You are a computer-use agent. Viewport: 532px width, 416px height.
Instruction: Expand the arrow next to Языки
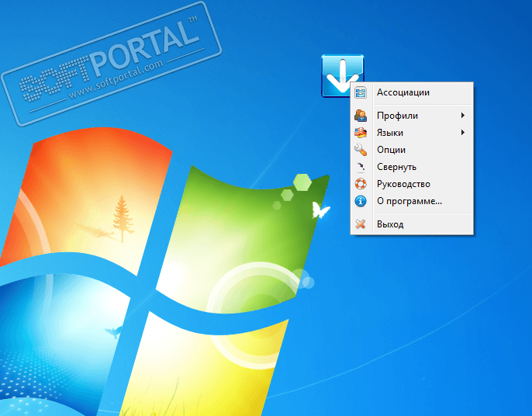(x=463, y=133)
